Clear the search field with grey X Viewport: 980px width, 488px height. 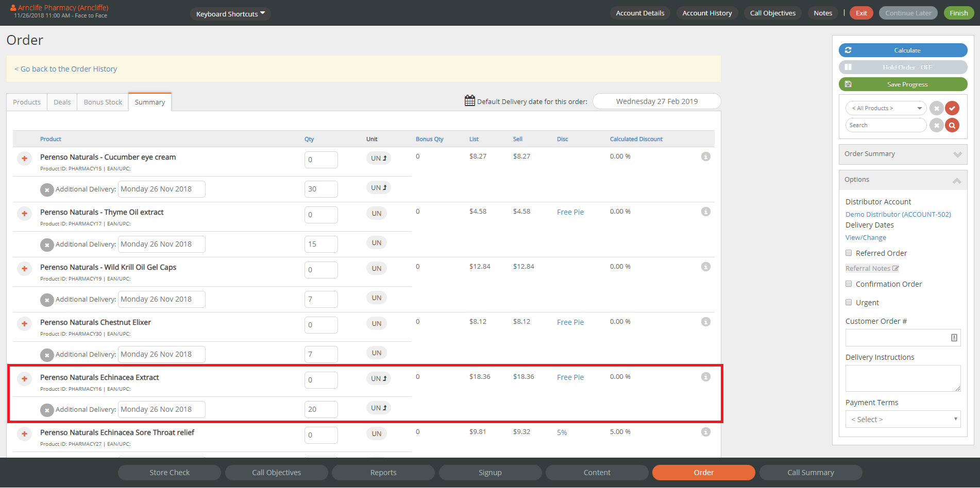coord(937,125)
